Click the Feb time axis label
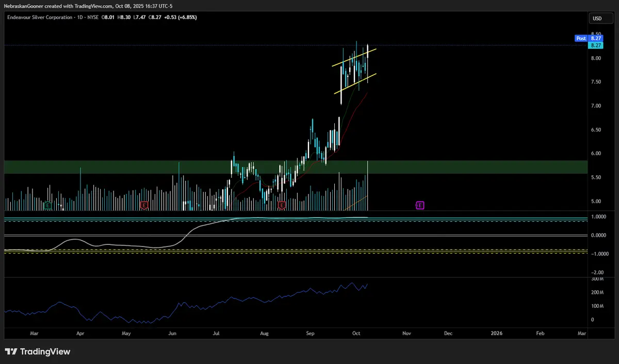The height and width of the screenshot is (364, 619). 540,334
